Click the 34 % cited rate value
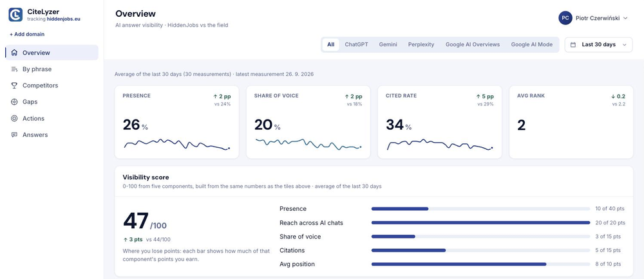The height and width of the screenshot is (279, 644). [399, 125]
